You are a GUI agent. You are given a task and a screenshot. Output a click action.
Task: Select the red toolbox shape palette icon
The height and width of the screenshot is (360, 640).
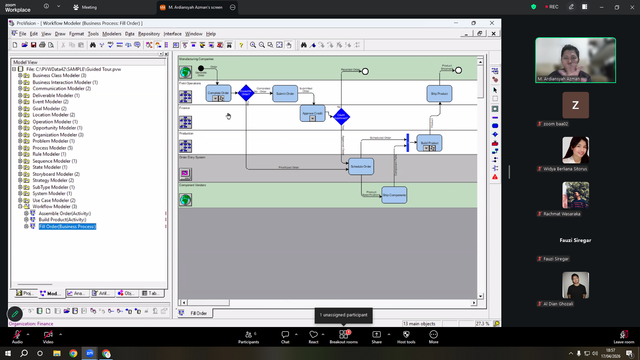[495, 143]
